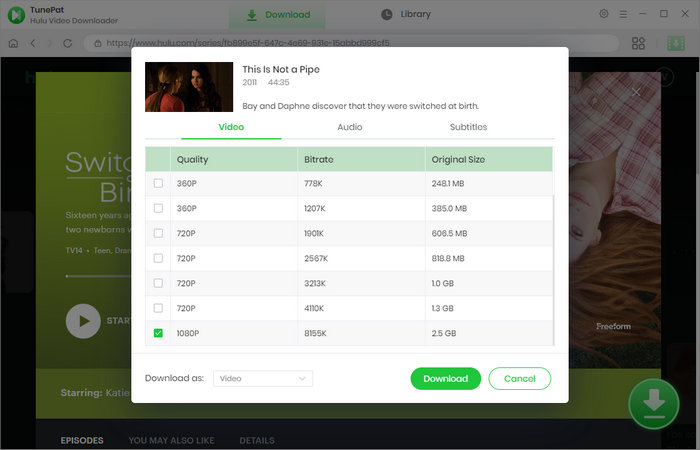This screenshot has width=700, height=450.
Task: Expand the 'Download as' Video dropdown
Action: tap(263, 379)
